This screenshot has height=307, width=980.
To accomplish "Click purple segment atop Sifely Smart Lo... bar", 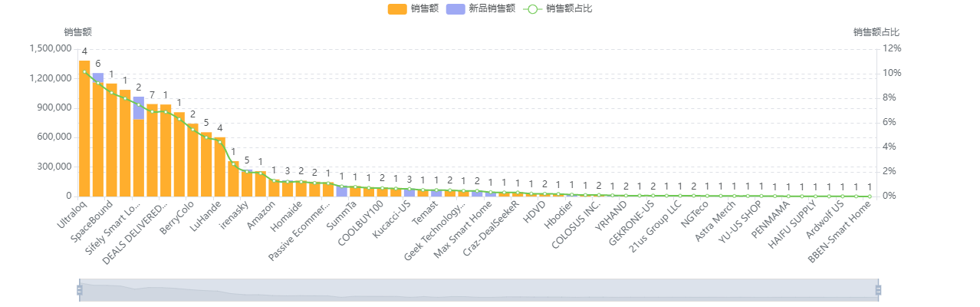I will (139, 107).
